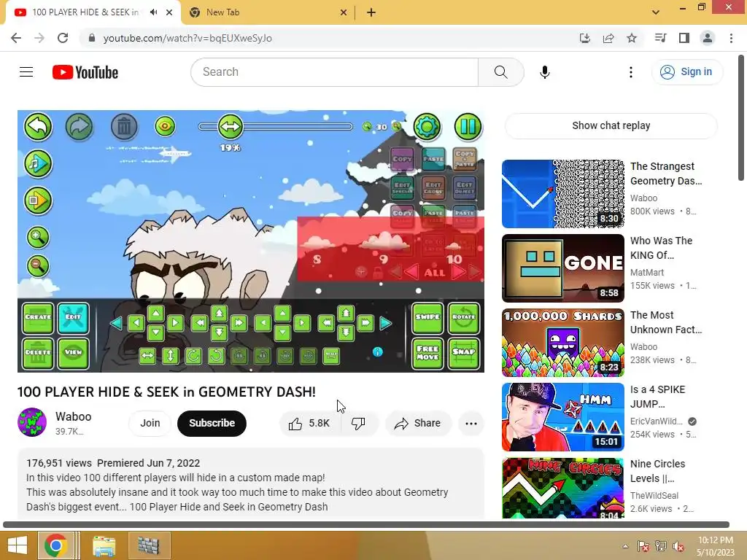This screenshot has width=747, height=560.
Task: Reload the page
Action: 63,38
